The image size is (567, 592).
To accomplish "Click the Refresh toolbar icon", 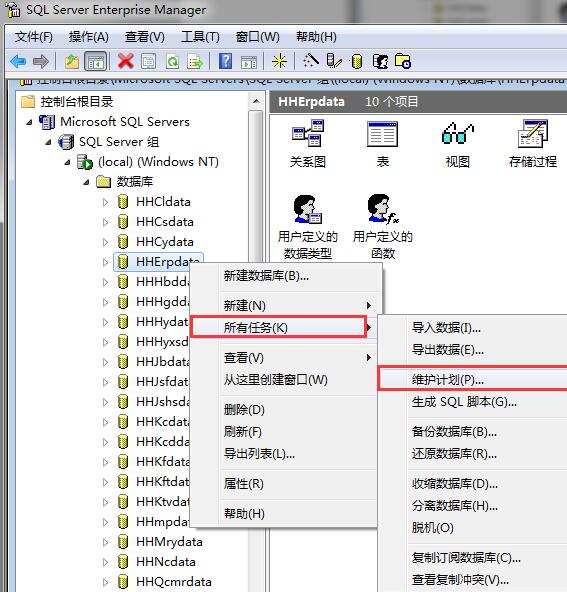I will coord(173,61).
